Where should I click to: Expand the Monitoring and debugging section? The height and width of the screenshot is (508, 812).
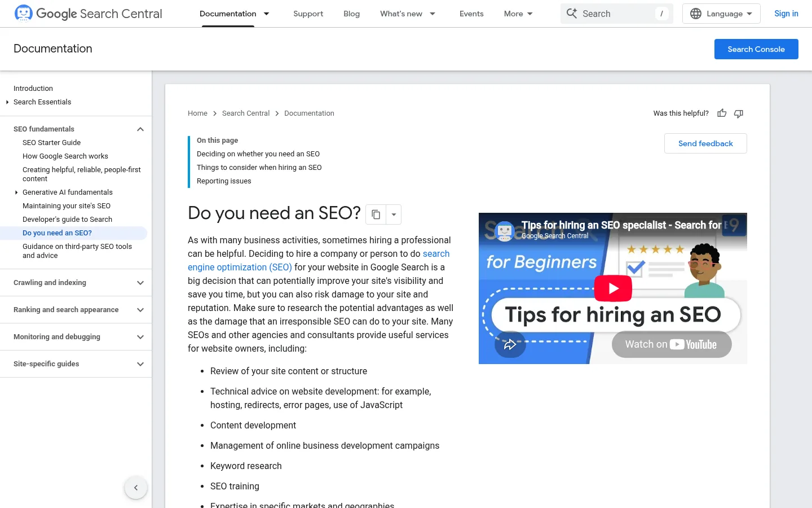[140, 337]
